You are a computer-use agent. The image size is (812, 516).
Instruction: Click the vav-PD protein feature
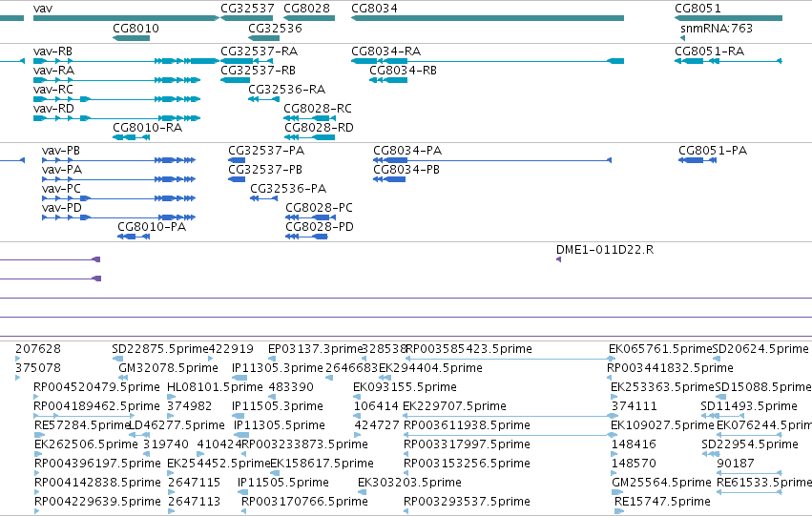[118, 217]
